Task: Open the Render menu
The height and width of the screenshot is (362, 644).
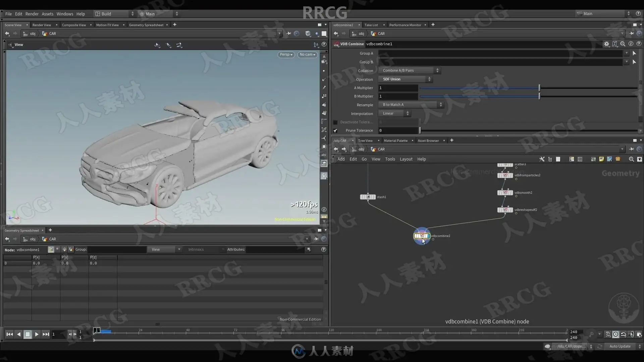Action: (x=32, y=14)
